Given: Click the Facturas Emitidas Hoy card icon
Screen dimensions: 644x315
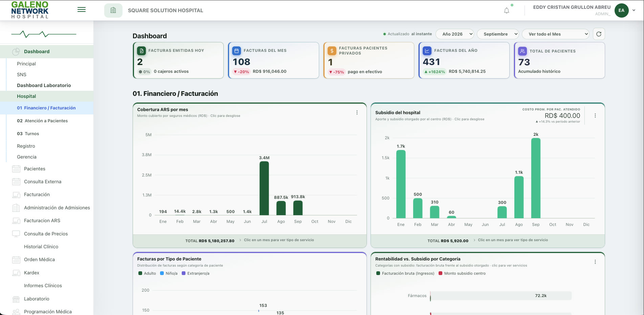Looking at the screenshot, I should pyautogui.click(x=141, y=51).
